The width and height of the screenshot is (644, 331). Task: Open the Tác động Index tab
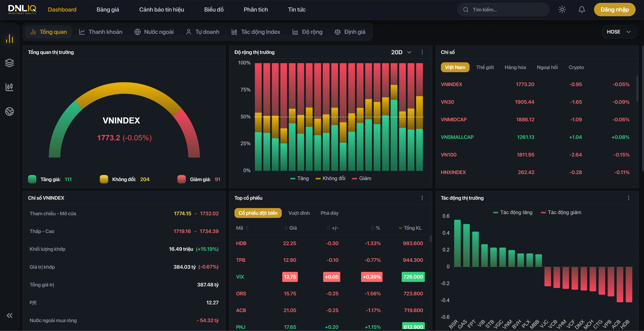(256, 32)
